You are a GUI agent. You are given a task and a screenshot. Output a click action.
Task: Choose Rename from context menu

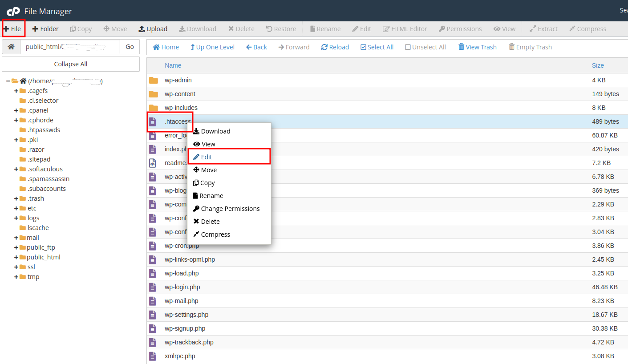tap(208, 196)
